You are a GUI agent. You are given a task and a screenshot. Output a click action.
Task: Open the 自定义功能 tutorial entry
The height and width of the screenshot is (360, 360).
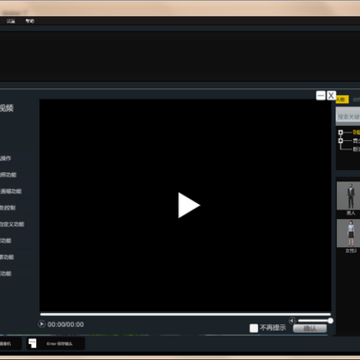[x=12, y=224]
